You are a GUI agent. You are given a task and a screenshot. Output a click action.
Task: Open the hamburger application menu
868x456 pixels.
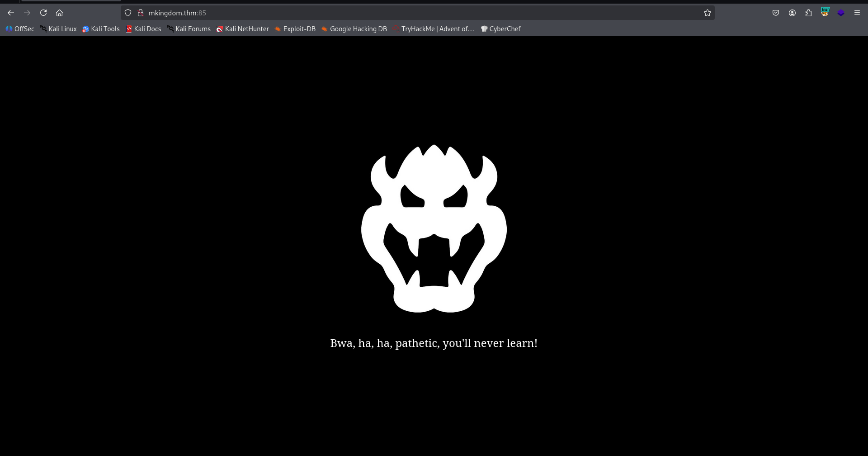[857, 13]
